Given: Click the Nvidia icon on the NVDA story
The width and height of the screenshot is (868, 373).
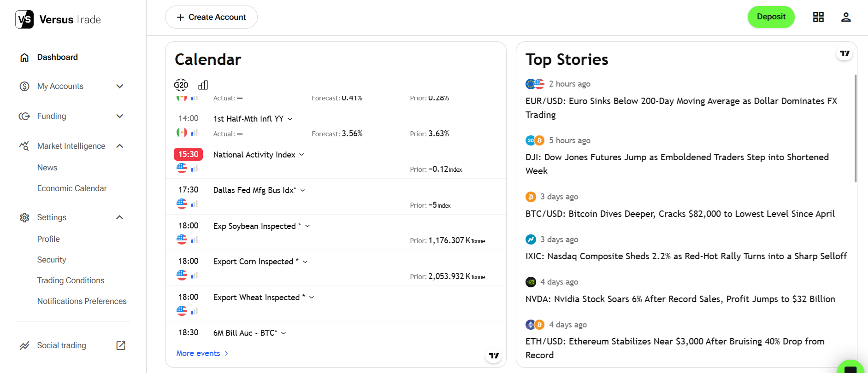Looking at the screenshot, I should (531, 282).
